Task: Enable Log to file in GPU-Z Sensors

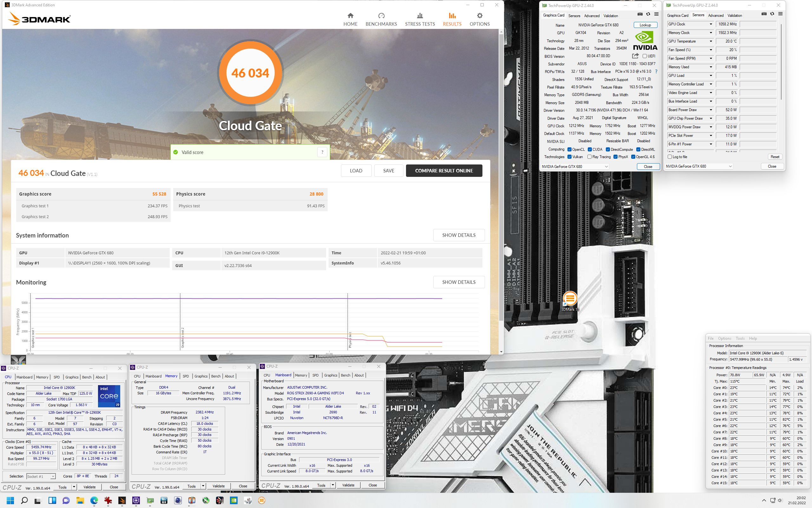Action: (x=670, y=157)
